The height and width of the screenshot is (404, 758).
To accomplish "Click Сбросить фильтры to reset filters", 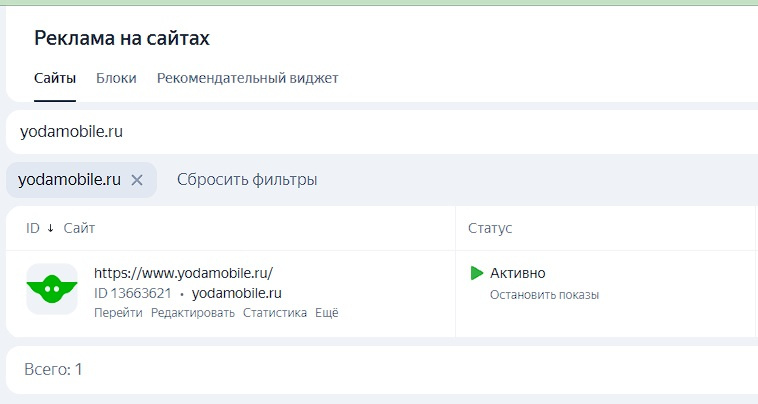I will coord(247,179).
